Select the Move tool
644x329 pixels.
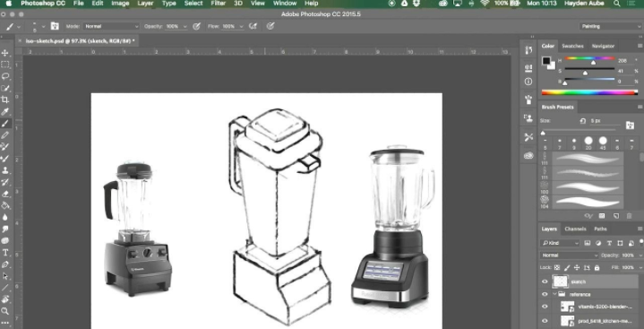[x=5, y=53]
